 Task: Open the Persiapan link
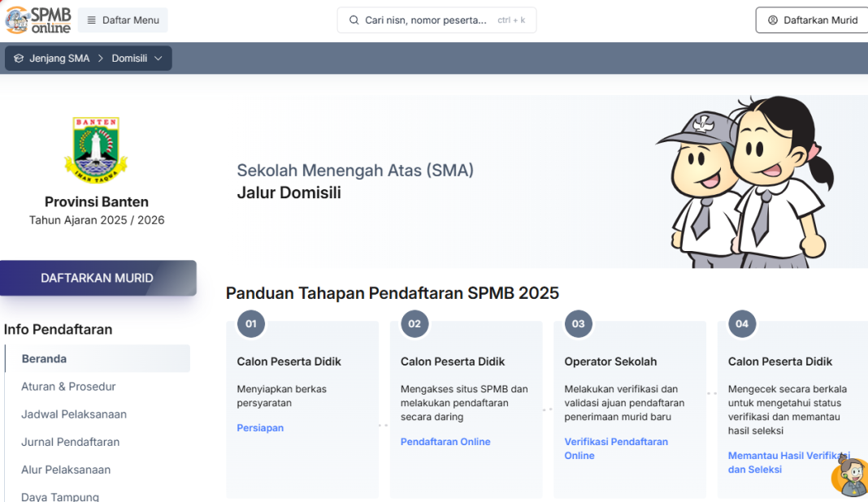260,427
